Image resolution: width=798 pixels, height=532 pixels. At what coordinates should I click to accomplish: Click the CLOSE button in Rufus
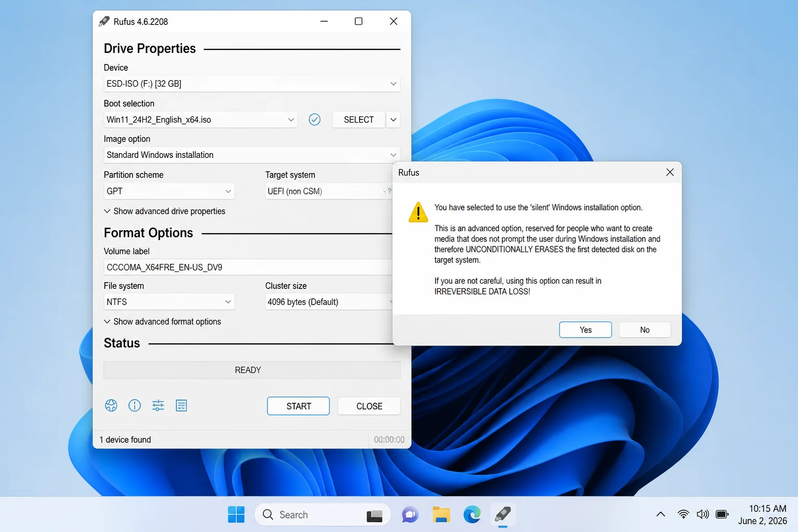point(369,406)
